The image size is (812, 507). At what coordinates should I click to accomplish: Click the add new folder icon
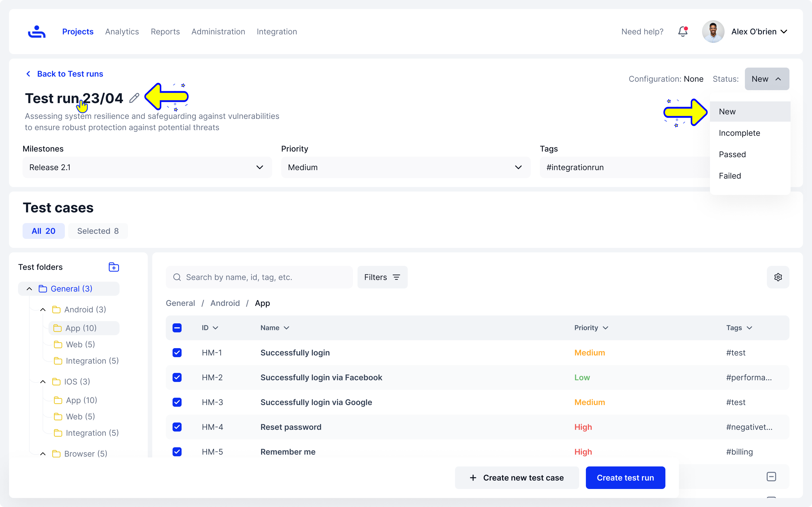[114, 267]
